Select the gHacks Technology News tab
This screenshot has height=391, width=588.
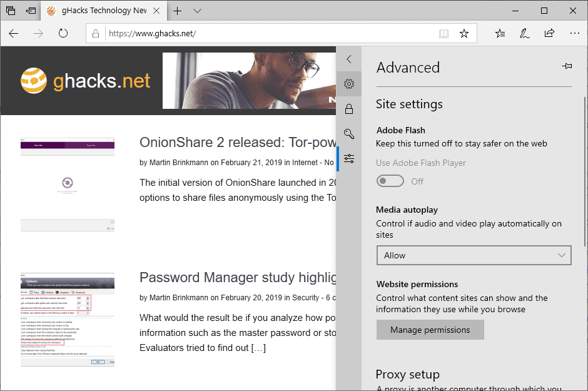tap(104, 11)
